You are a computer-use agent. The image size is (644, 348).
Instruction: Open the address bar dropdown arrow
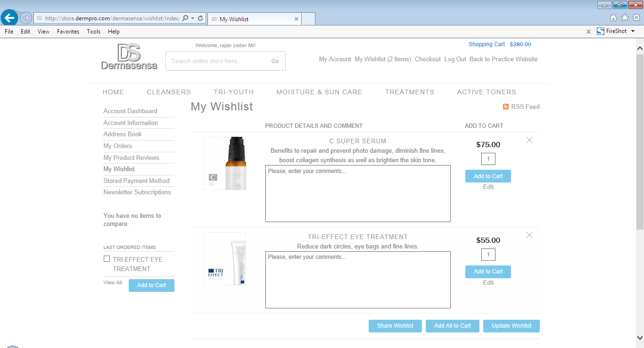click(193, 18)
